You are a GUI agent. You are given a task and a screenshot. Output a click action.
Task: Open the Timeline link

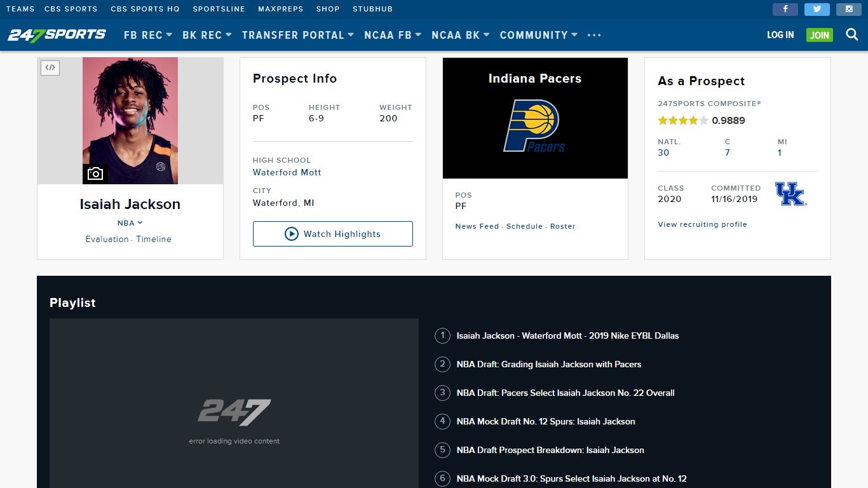point(154,239)
